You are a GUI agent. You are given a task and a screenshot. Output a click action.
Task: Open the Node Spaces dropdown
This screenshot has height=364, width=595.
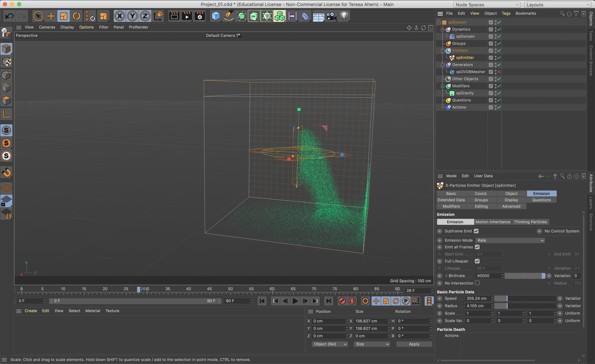coord(486,4)
